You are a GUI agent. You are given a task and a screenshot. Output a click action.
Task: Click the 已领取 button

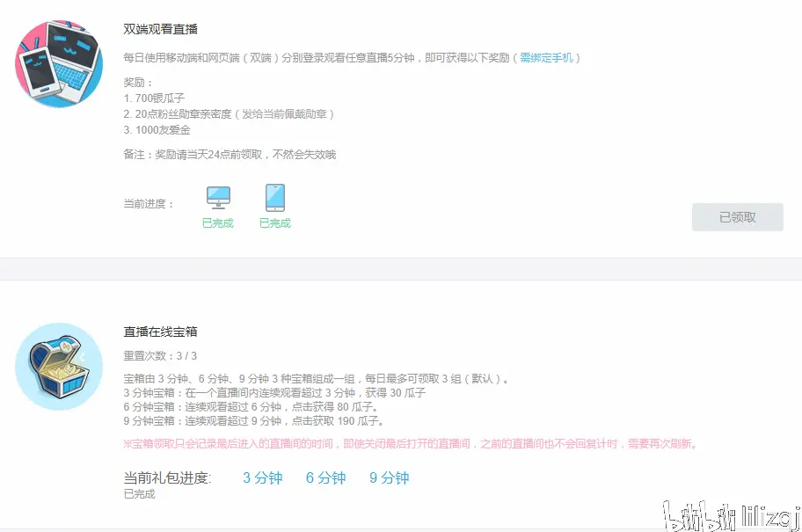[x=738, y=217]
